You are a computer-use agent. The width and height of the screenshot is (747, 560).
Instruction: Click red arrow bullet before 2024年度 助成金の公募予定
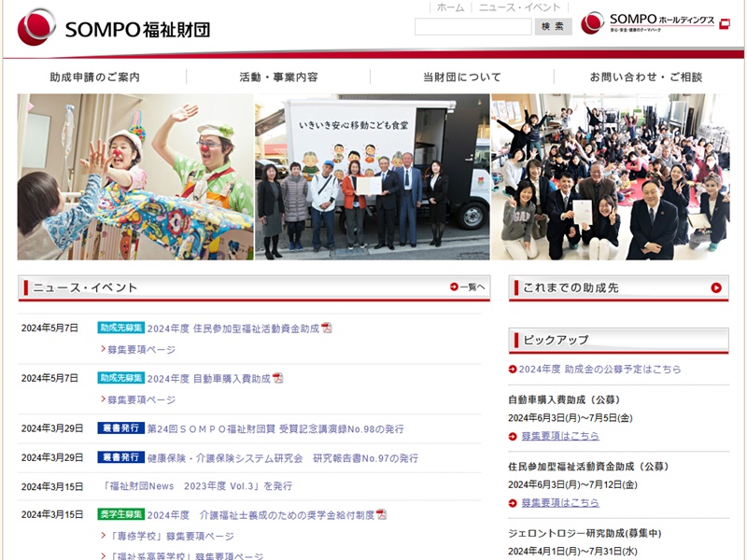pos(513,369)
